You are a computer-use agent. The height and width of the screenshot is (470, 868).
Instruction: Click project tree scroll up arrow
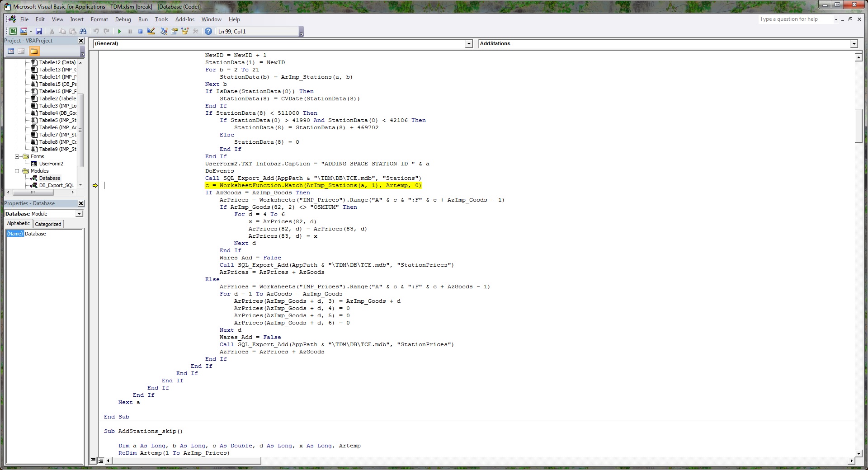(x=80, y=62)
